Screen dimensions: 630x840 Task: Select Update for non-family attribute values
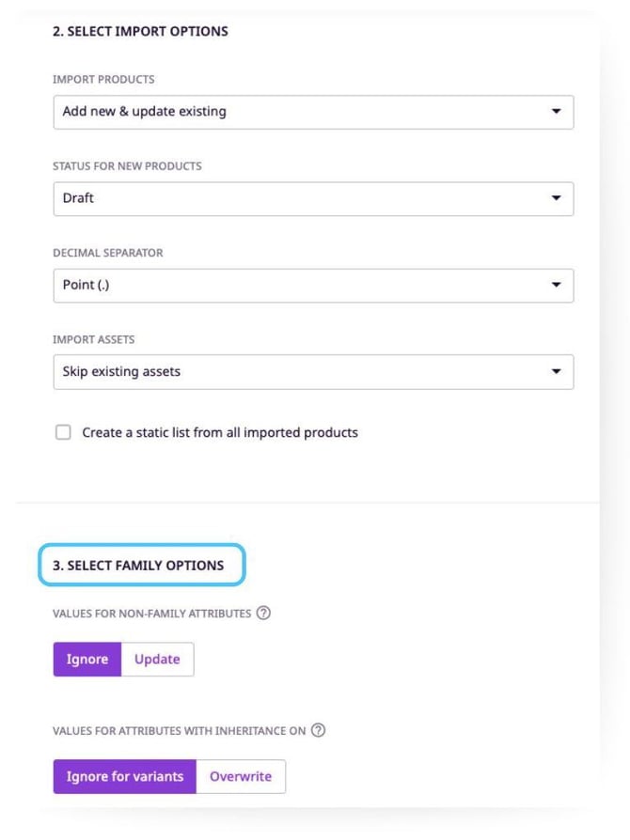[156, 659]
